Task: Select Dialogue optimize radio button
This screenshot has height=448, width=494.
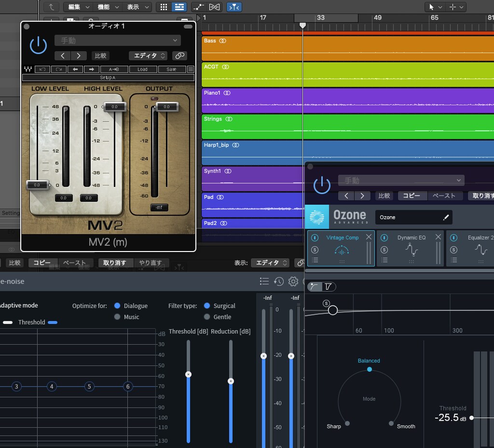Action: [117, 306]
